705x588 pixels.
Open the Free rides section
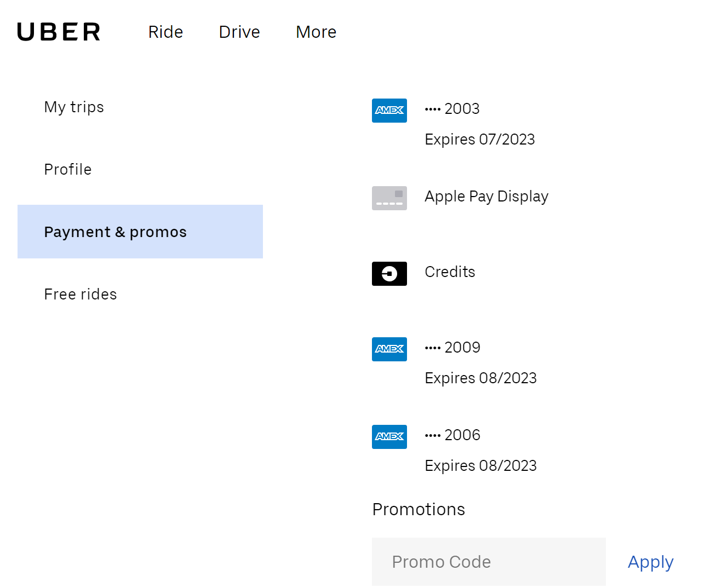[81, 294]
